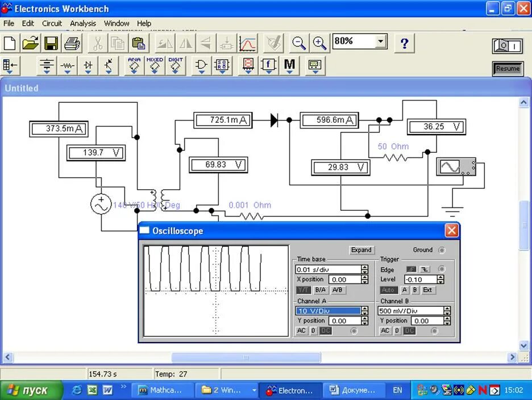Screen dimensions: 532x400
Task: Open the Diodes parts bin
Action: (x=88, y=65)
